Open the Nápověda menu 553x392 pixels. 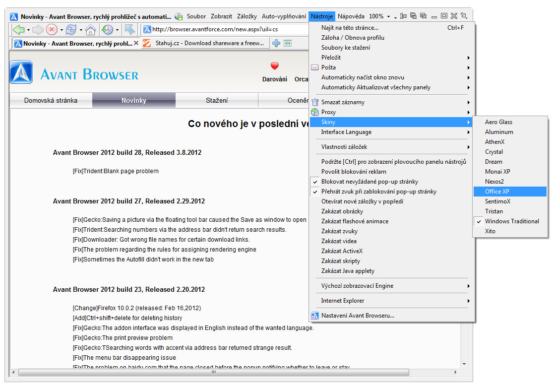[351, 16]
